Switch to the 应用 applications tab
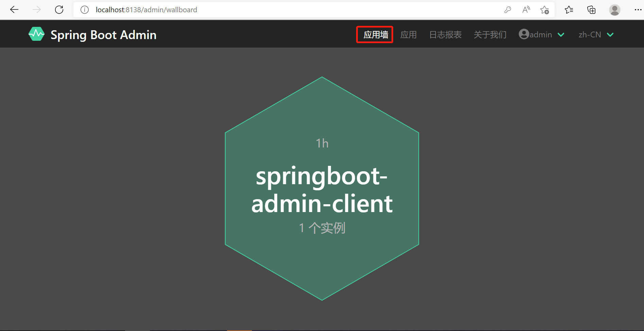 pyautogui.click(x=408, y=35)
